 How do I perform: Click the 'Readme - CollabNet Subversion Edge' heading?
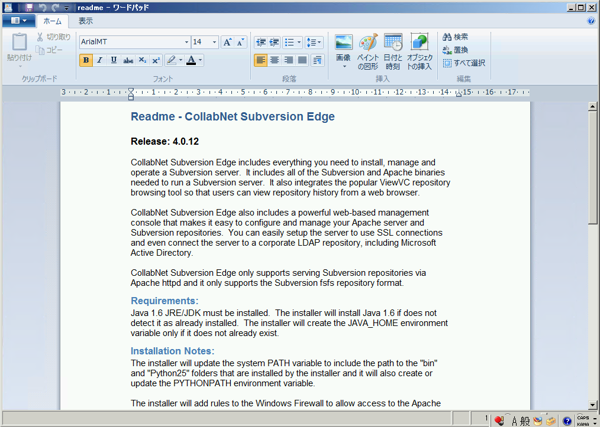click(233, 117)
